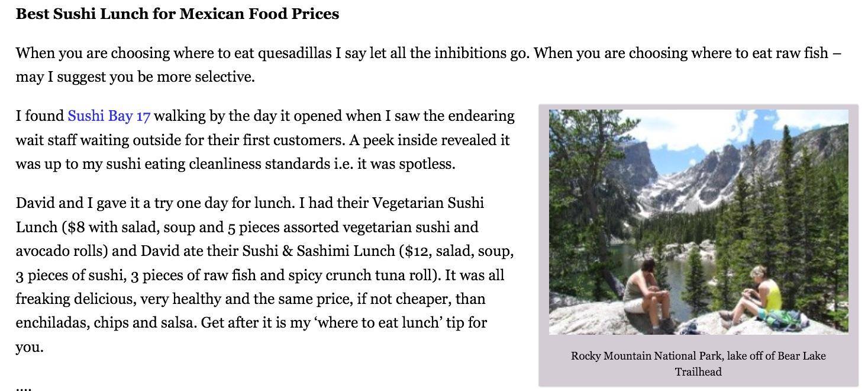Image resolution: width=868 pixels, height=391 pixels.
Task: Click the '....' ellipsis below the article
Action: click(24, 387)
